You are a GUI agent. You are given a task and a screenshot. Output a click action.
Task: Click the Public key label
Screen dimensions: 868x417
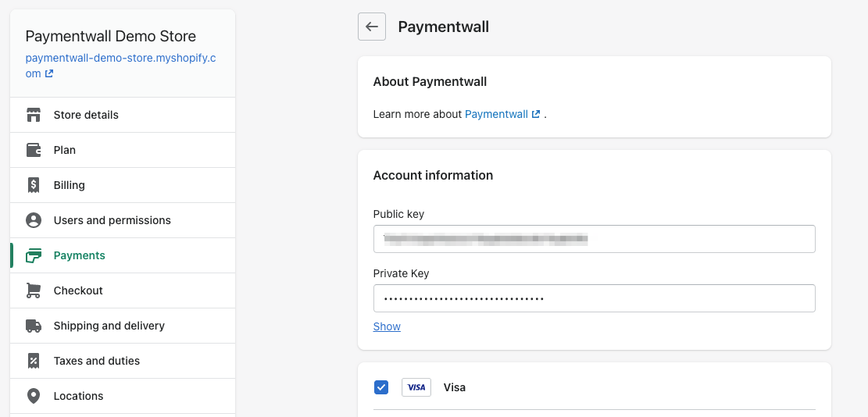(398, 214)
